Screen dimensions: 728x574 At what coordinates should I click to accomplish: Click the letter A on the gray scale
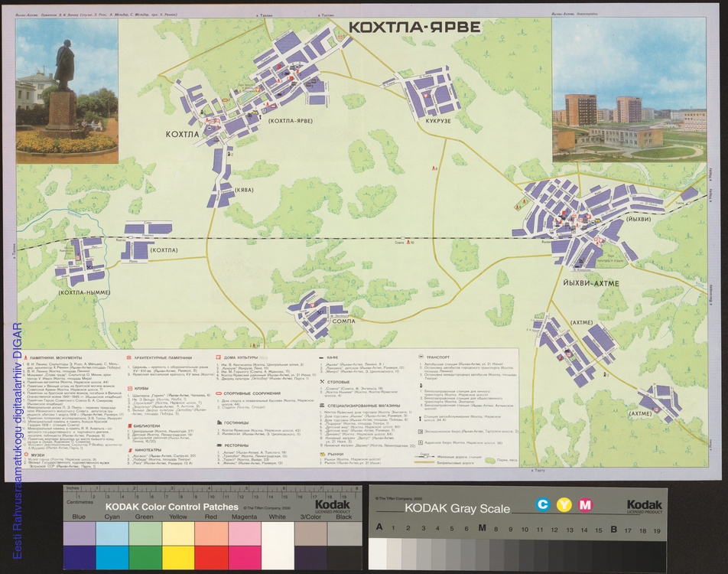[x=379, y=527]
